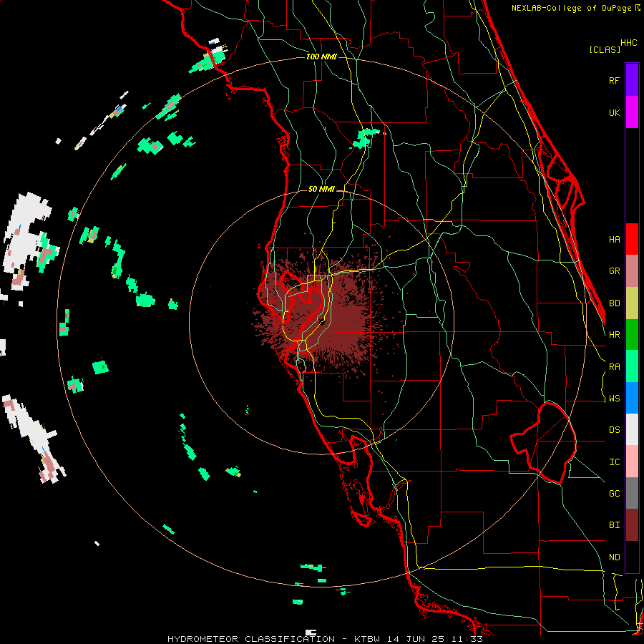
Task: Click the "UK" legend label
Action: [x=614, y=112]
